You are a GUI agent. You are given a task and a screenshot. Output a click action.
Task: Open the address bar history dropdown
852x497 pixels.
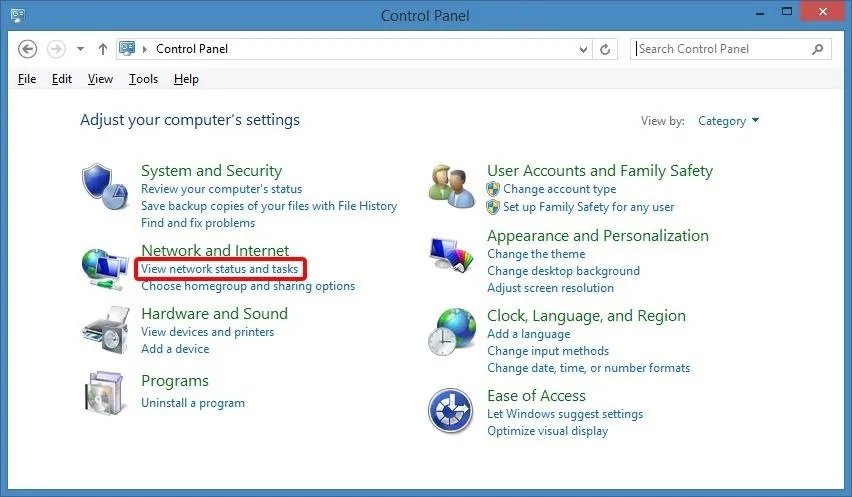tap(583, 49)
